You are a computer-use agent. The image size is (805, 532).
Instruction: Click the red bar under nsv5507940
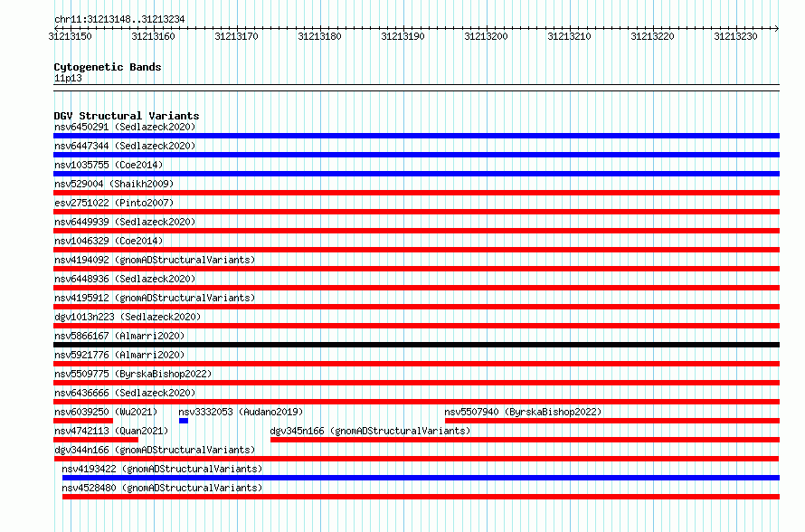(x=612, y=421)
